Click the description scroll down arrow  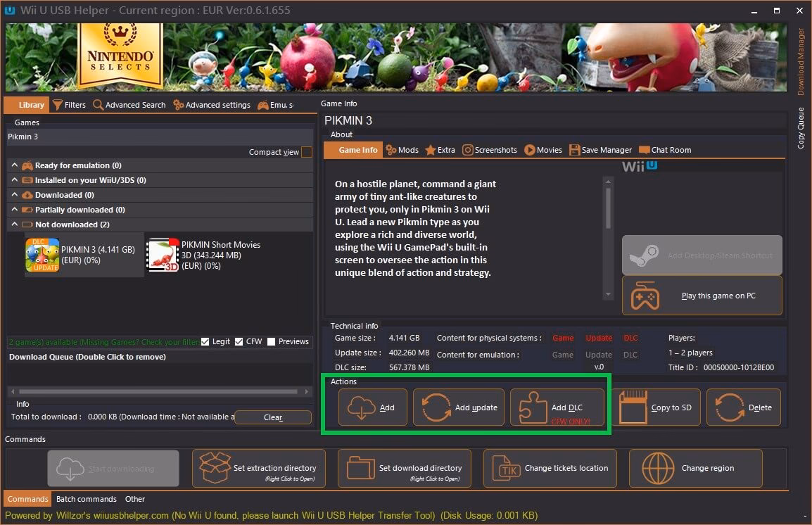[608, 295]
